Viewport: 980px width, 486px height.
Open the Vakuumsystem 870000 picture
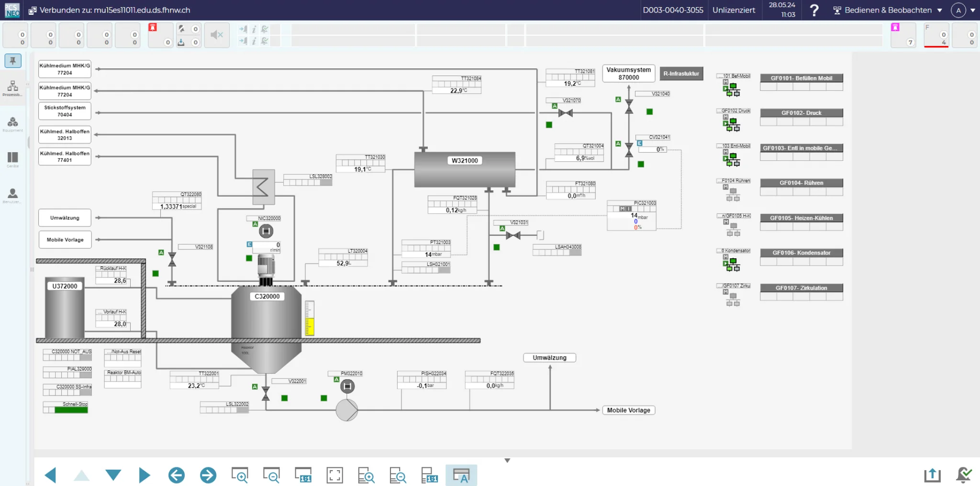629,74
